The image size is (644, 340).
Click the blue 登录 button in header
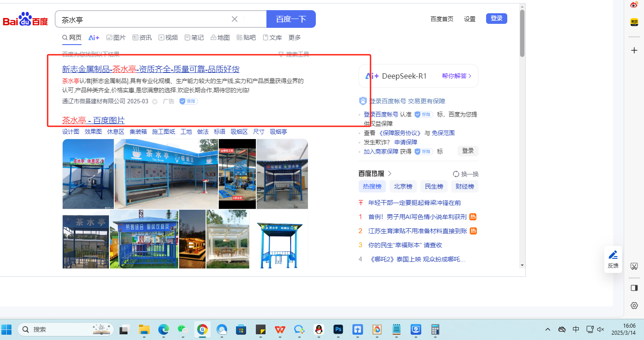pyautogui.click(x=497, y=19)
